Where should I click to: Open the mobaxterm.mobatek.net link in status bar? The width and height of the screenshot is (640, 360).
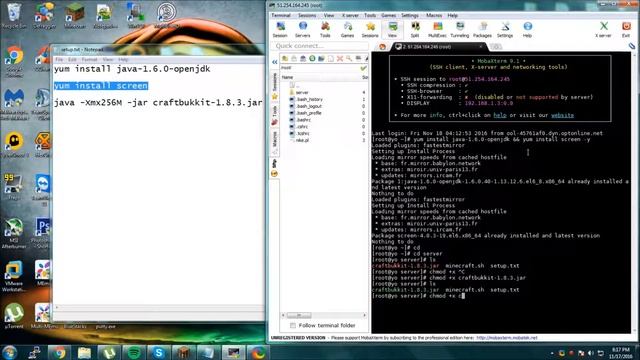[507, 338]
